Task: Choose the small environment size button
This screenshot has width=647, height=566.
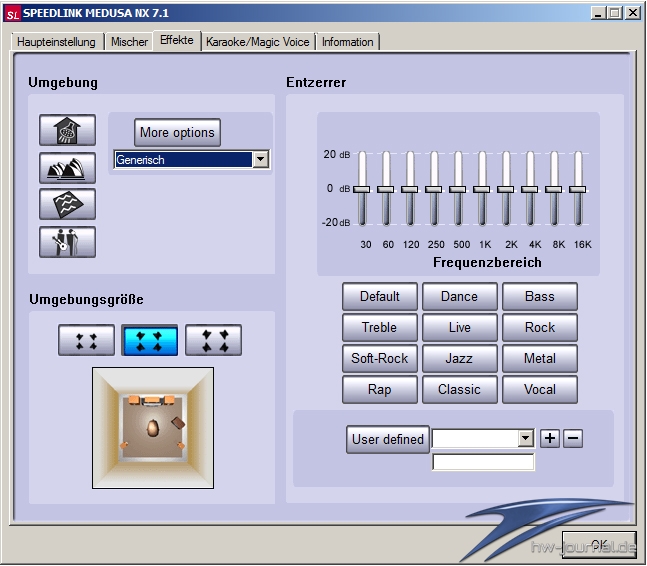Action: point(86,340)
